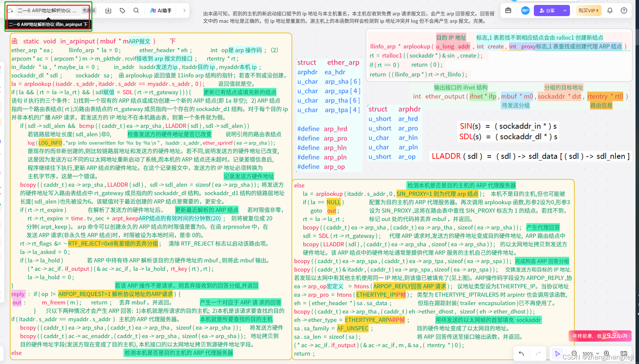The width and height of the screenshot is (639, 364).
Task: Click the 'LOG_INFO' yellow highlight
Action: tap(50, 143)
